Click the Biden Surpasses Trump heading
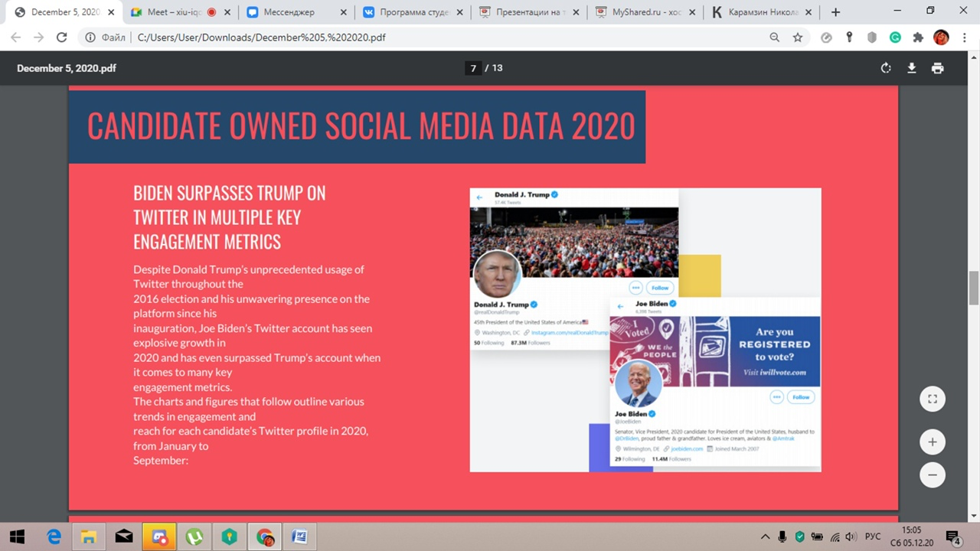Viewport: 980px width, 551px height. (230, 217)
